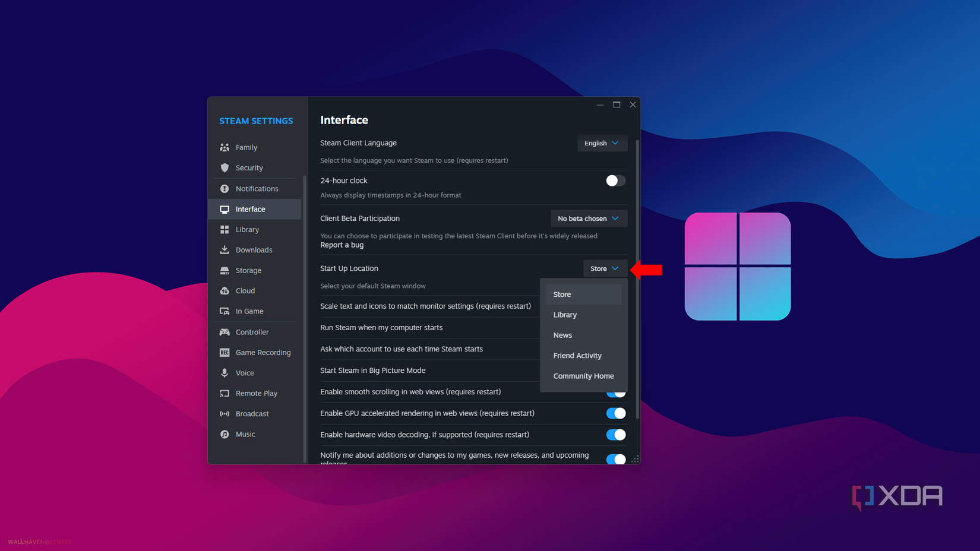Open the Steam Client Language dropdown
980x551 pixels.
point(602,143)
